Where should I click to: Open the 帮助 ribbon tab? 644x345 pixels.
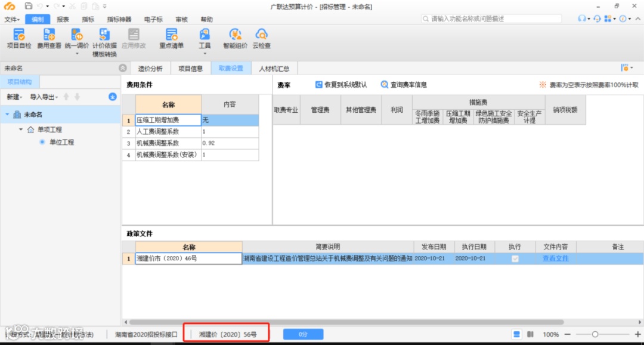tap(206, 19)
